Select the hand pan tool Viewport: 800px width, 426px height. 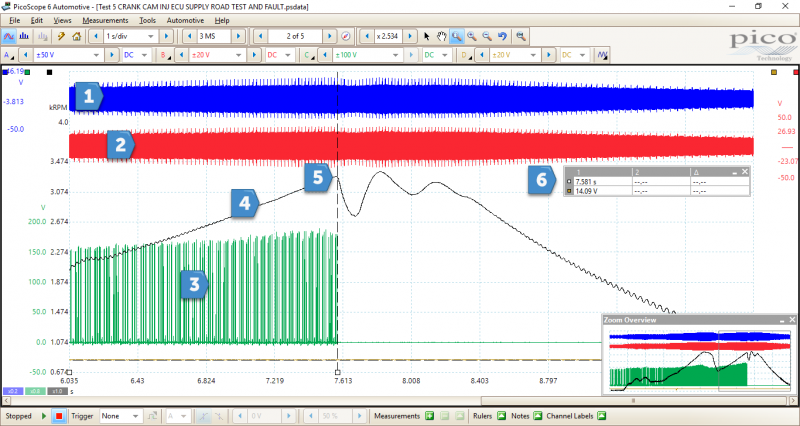442,36
